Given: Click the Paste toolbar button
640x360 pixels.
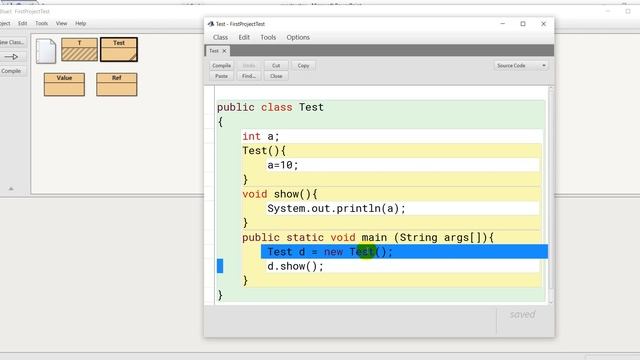Looking at the screenshot, I should [x=222, y=76].
